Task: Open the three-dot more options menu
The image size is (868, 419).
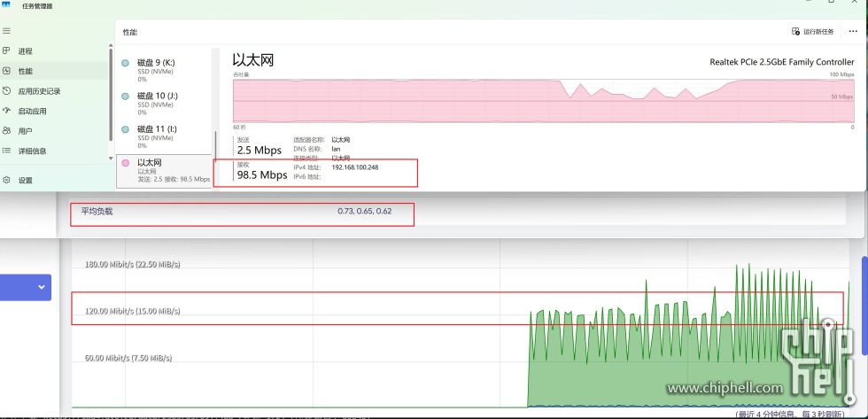Action: (x=852, y=32)
